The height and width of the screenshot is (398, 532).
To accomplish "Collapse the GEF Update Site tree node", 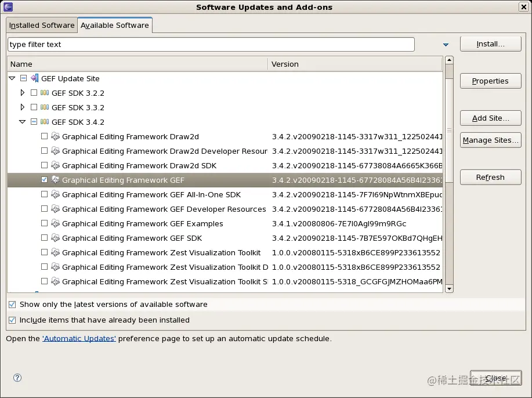I will click(x=12, y=78).
